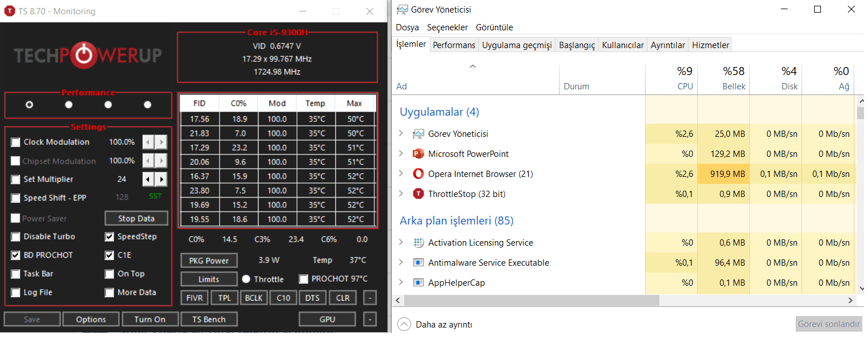868x339 pixels.
Task: Expand the Antimalware Service Executable row
Action: click(x=401, y=263)
